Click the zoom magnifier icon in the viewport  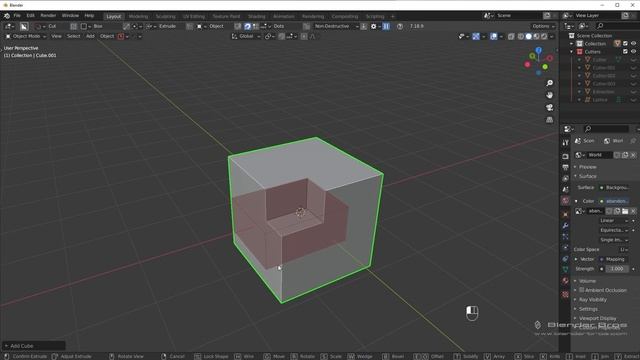pyautogui.click(x=549, y=83)
